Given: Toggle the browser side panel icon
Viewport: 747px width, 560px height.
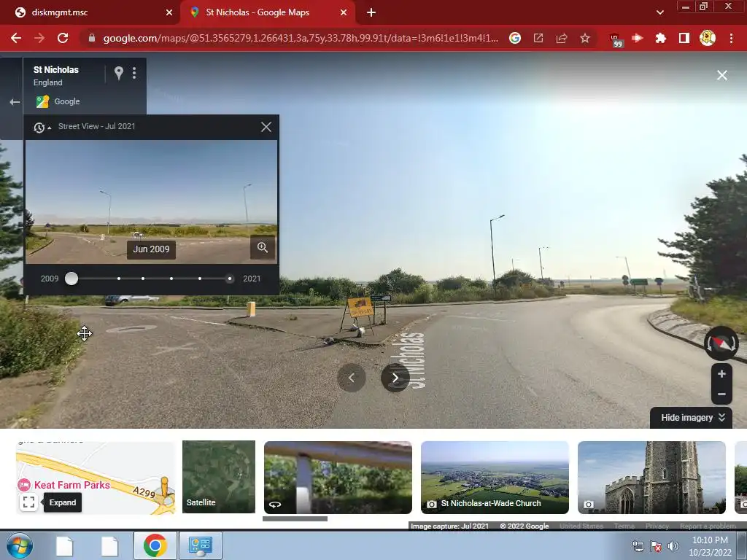Looking at the screenshot, I should click(x=684, y=38).
